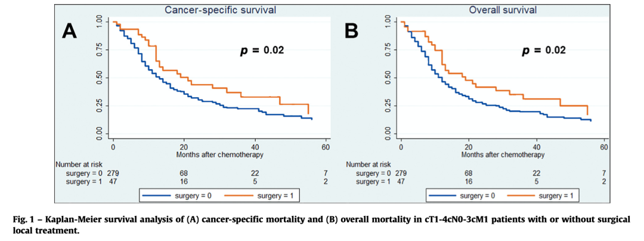Click the 279 at-risk value in panel A

click(113, 173)
